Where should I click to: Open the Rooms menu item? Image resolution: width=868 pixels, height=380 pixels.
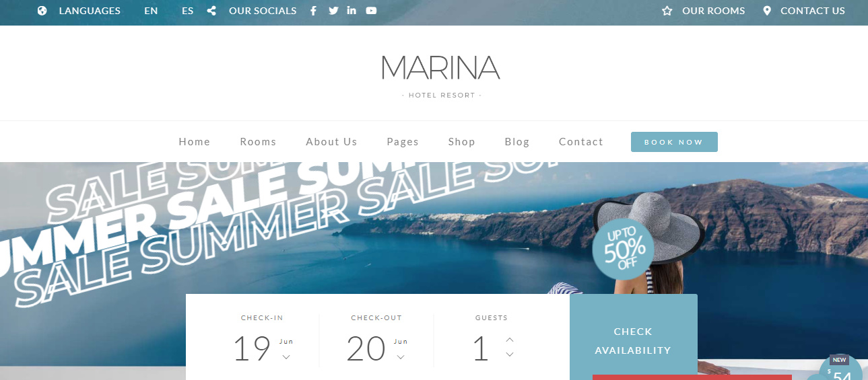[x=259, y=142]
